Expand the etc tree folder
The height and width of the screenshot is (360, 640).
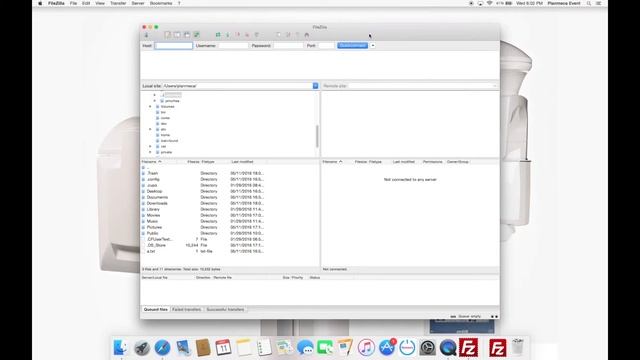click(x=150, y=129)
